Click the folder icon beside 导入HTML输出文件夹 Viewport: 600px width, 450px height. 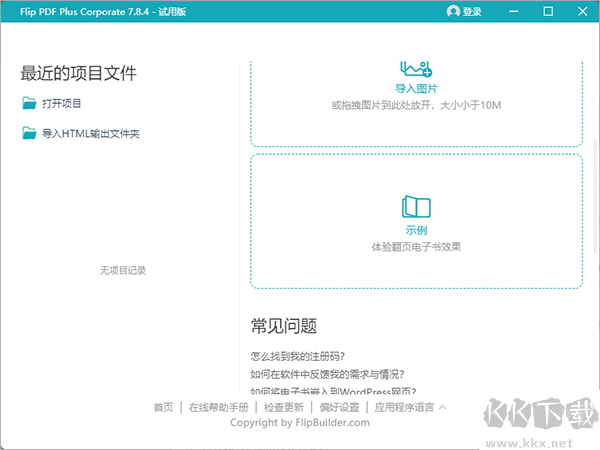(29, 133)
